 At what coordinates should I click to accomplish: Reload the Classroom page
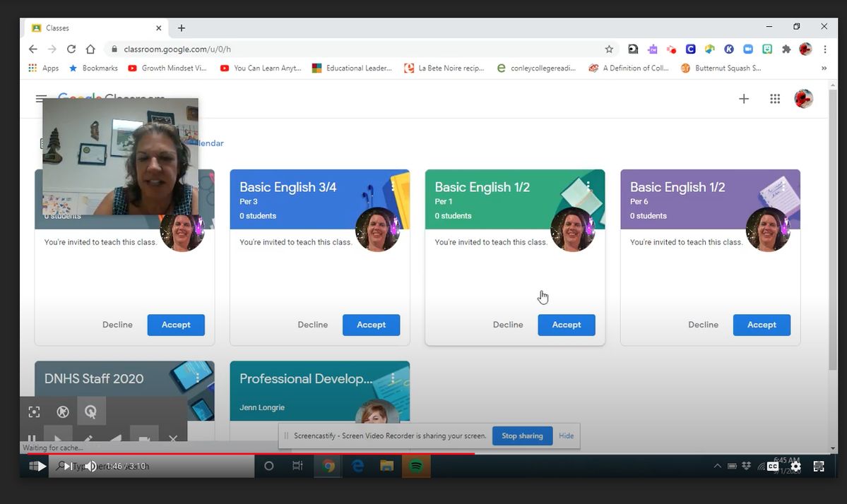(71, 49)
